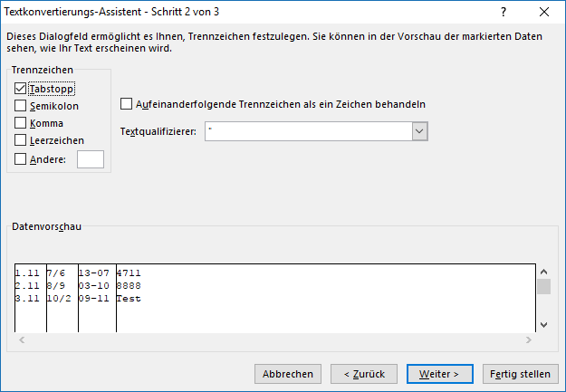Uncheck the Tabstopp checkbox
The height and width of the screenshot is (392, 566).
(20, 89)
